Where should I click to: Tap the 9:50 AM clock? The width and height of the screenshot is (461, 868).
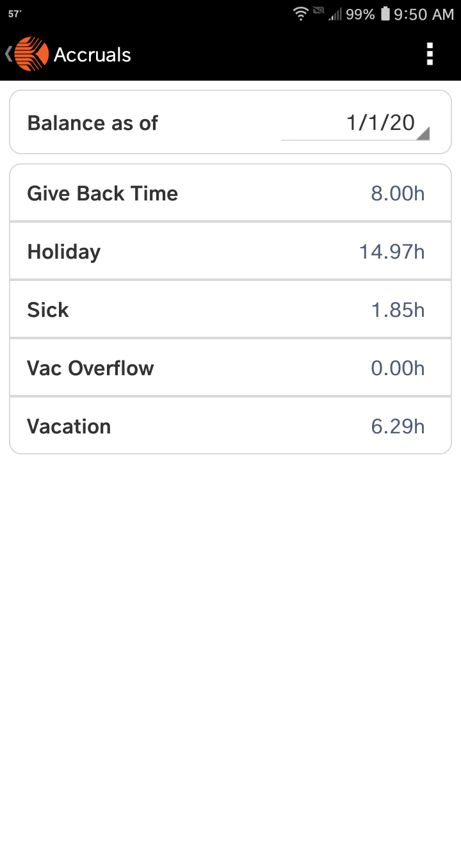[424, 14]
